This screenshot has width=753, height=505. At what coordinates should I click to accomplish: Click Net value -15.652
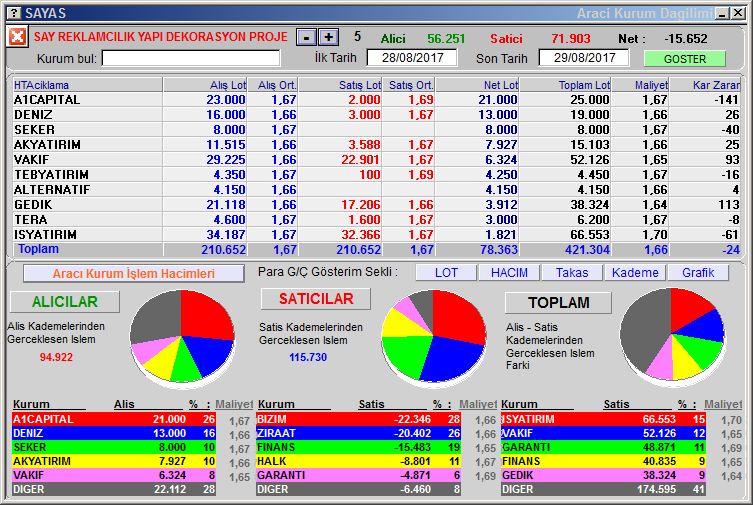pyautogui.click(x=686, y=38)
